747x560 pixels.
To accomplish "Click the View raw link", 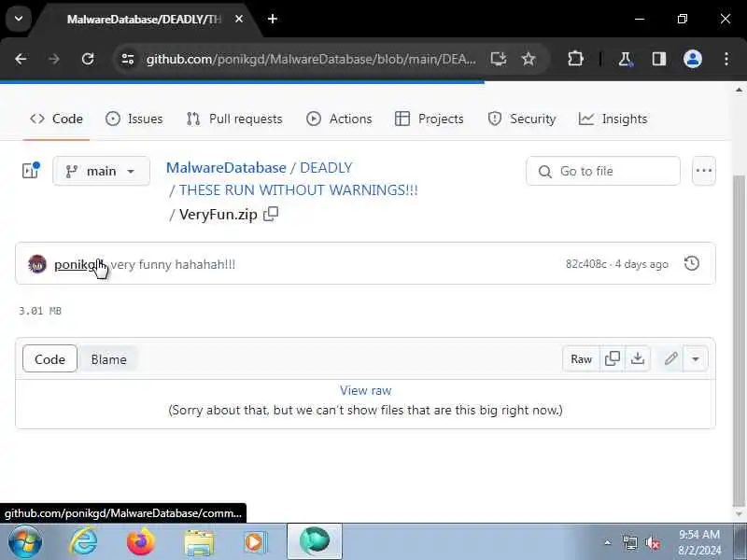I will (365, 390).
